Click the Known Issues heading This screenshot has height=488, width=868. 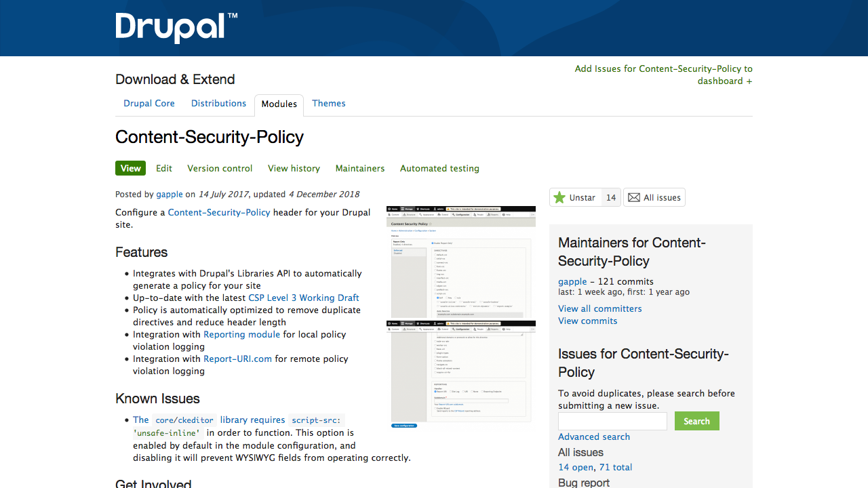tap(157, 399)
